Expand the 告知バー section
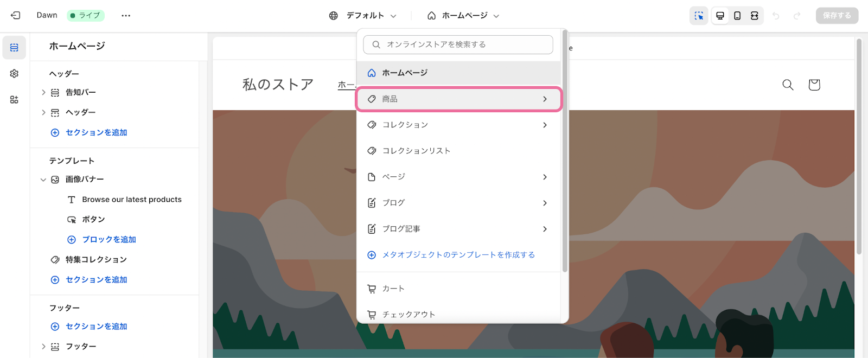The width and height of the screenshot is (868, 358). coord(43,93)
